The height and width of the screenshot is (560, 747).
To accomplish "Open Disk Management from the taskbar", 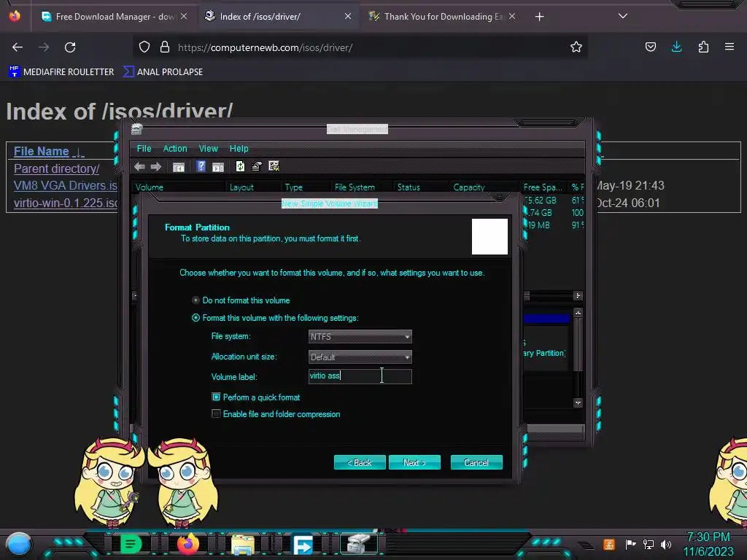I will (x=359, y=544).
